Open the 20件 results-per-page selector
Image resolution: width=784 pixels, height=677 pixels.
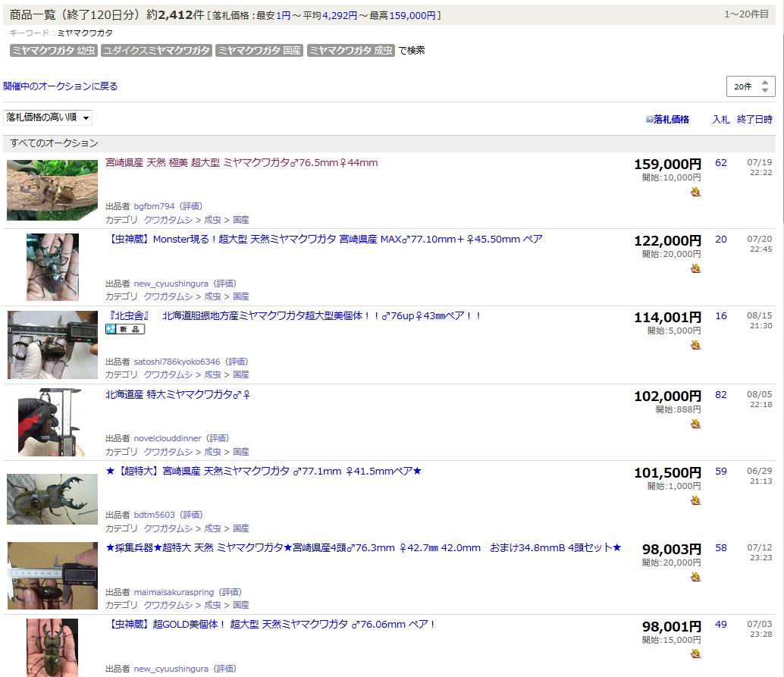tap(750, 86)
